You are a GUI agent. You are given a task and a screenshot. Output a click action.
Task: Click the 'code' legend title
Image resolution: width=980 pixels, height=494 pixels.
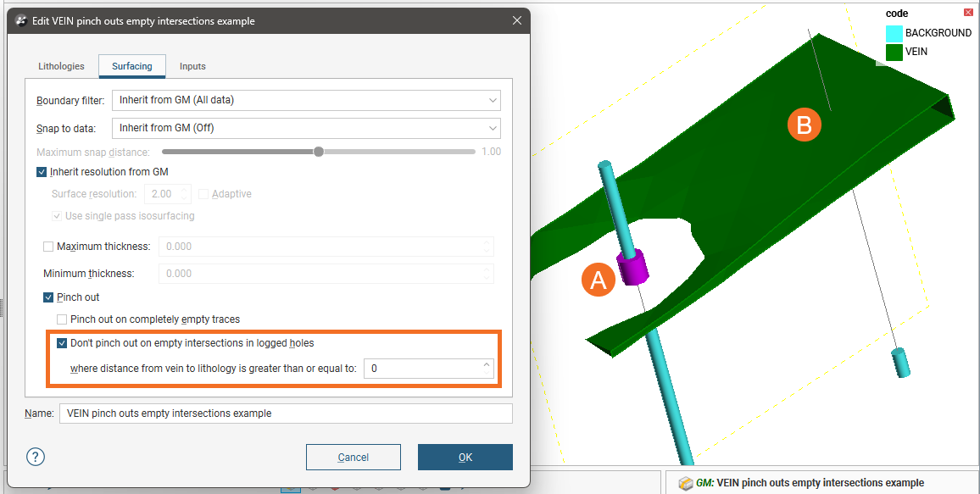pos(897,13)
